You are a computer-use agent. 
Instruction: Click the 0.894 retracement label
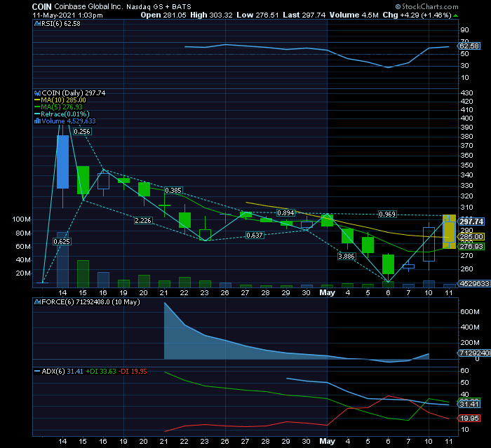point(286,213)
